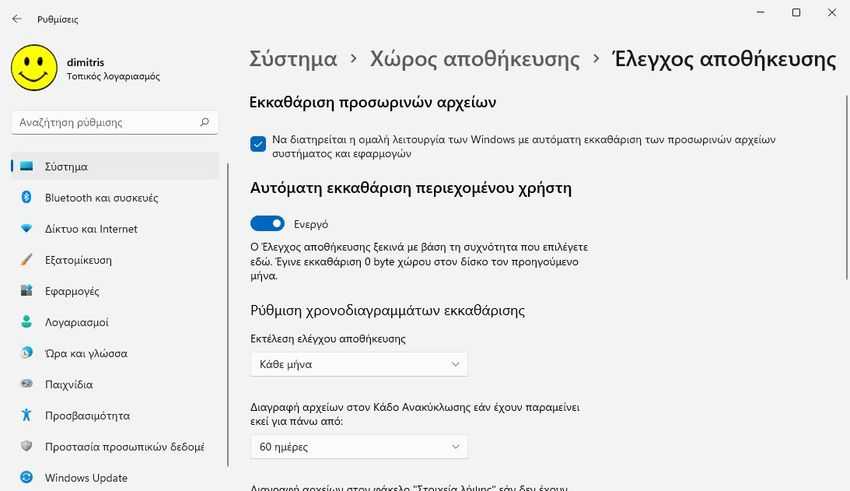Uncheck automatic temporary files cleanup checkbox

pyautogui.click(x=258, y=144)
